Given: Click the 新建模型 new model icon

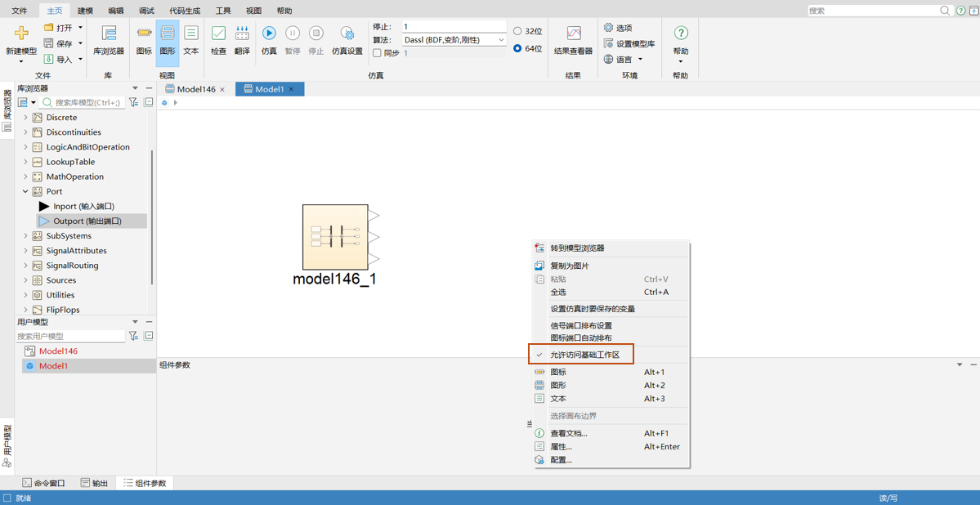Looking at the screenshot, I should (x=21, y=34).
